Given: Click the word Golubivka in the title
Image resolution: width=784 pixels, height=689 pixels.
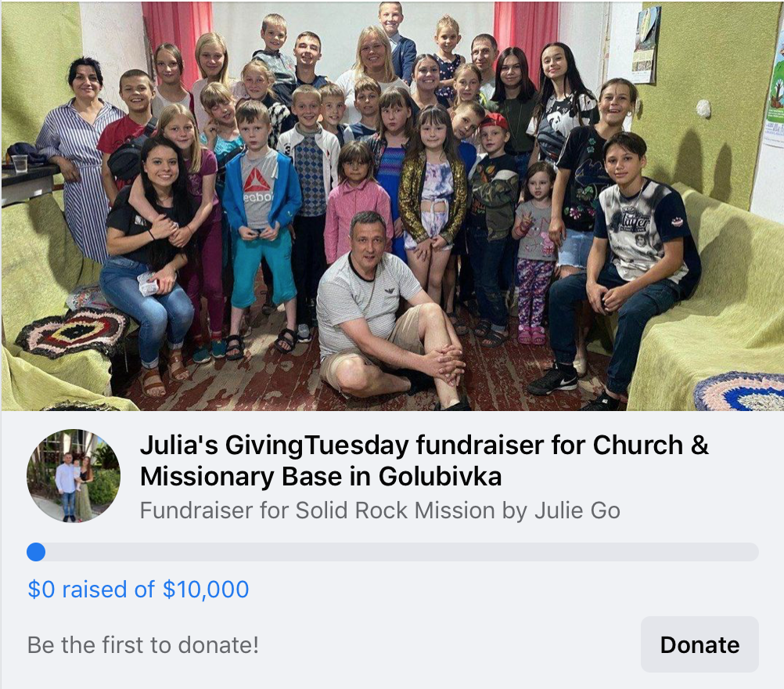Looking at the screenshot, I should coord(440,476).
